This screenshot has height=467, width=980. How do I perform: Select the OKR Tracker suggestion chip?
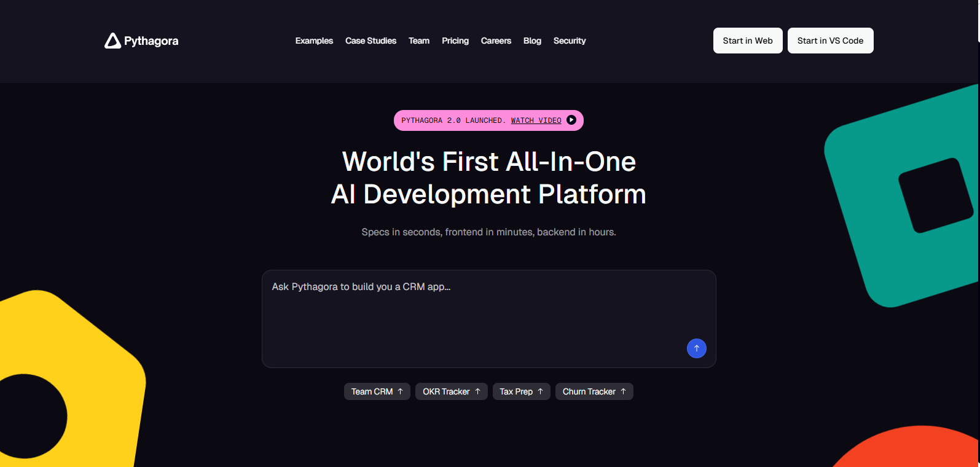[452, 391]
